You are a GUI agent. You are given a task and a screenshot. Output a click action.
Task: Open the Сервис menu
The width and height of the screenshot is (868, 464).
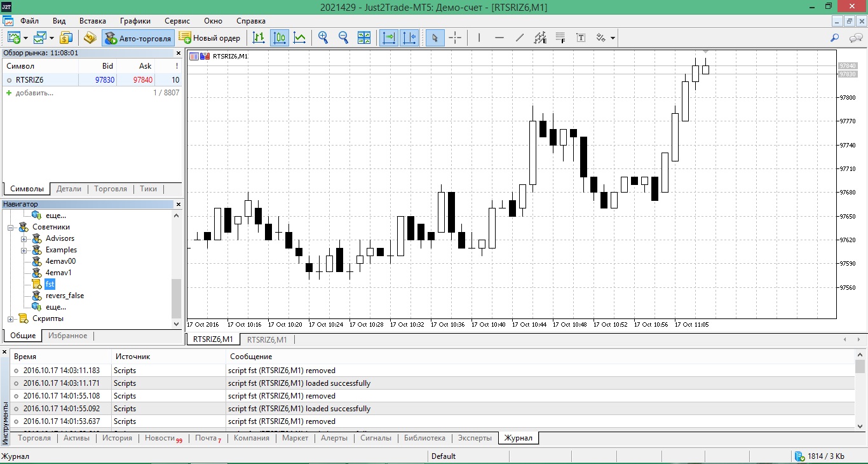(177, 21)
